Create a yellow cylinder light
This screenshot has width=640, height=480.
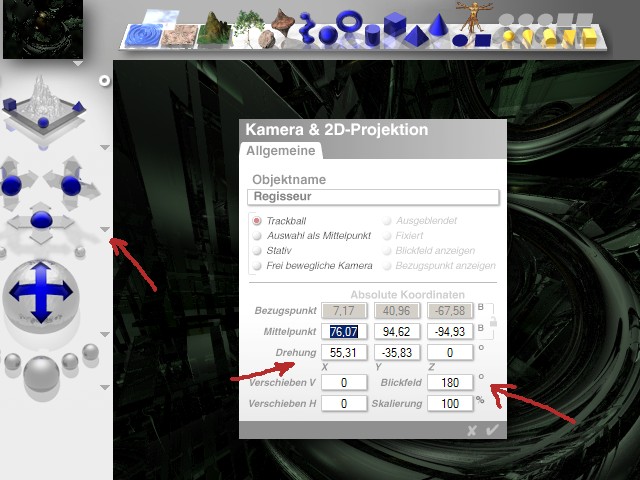(x=549, y=38)
